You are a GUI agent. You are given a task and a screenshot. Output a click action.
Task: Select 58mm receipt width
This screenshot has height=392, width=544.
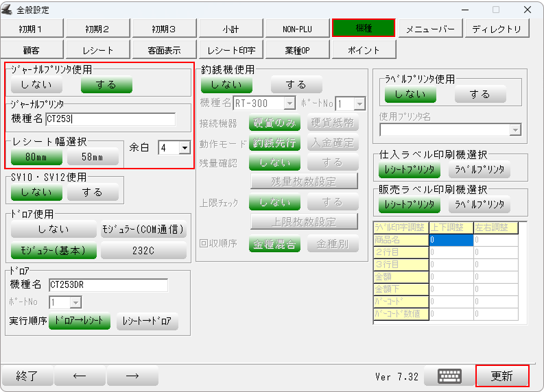click(x=93, y=157)
